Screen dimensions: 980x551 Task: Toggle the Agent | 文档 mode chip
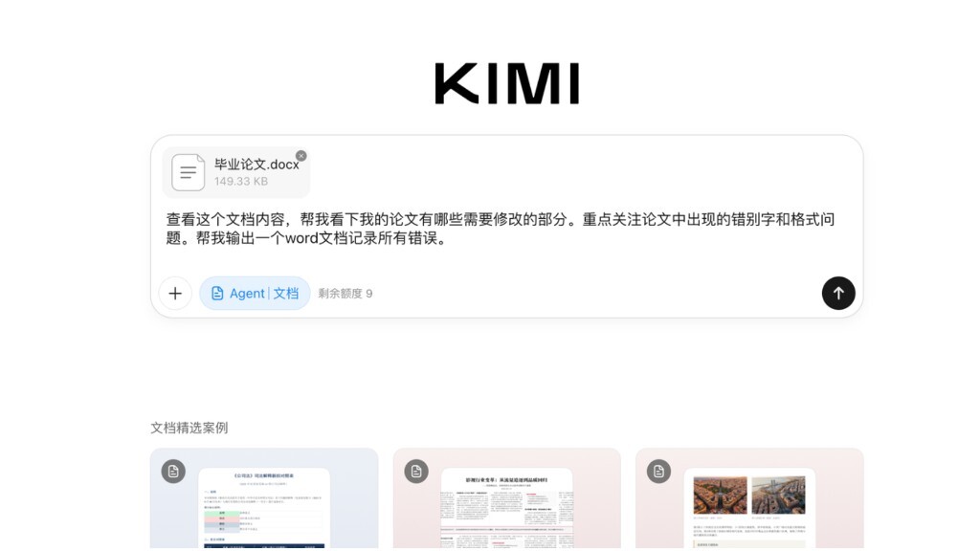pos(255,294)
